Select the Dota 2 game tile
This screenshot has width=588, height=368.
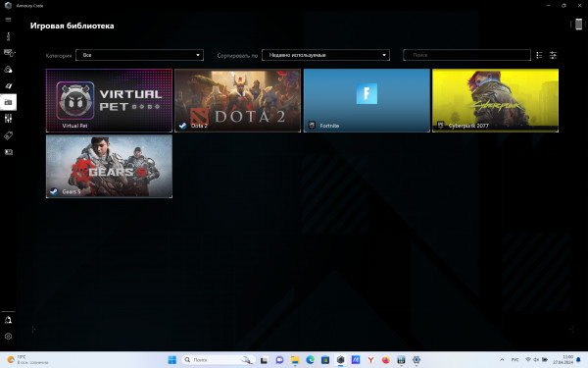(x=238, y=100)
